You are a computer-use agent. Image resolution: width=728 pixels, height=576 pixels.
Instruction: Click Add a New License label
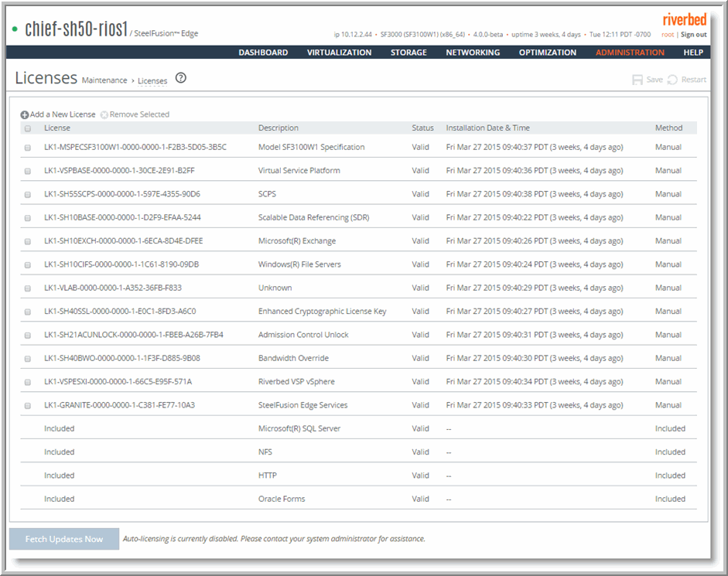63,114
